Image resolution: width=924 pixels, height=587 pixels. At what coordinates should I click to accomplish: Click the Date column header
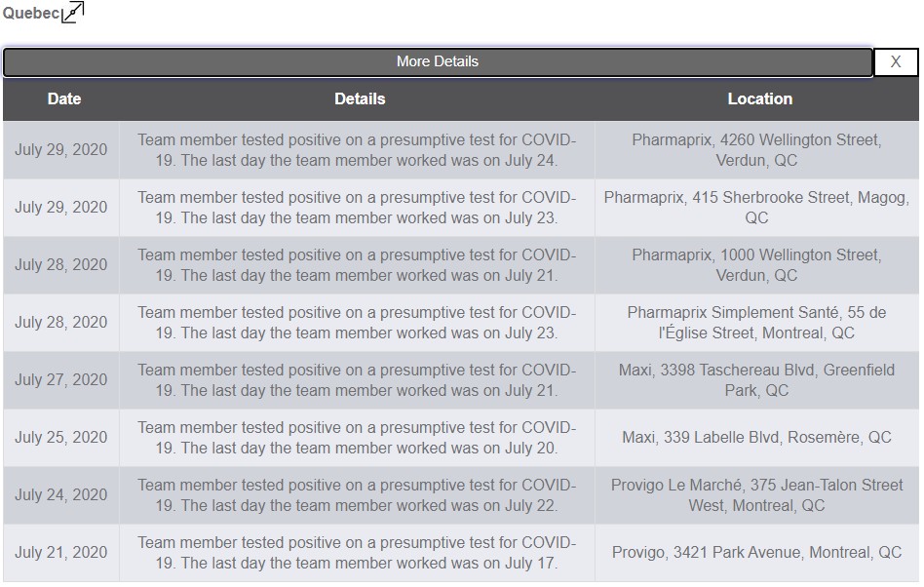click(x=64, y=99)
